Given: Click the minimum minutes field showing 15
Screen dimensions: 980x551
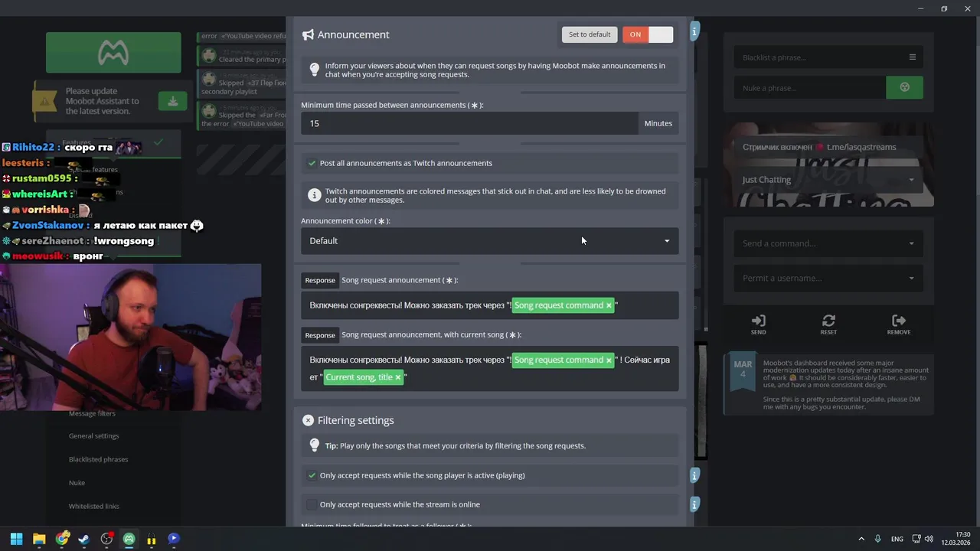Looking at the screenshot, I should (x=469, y=123).
